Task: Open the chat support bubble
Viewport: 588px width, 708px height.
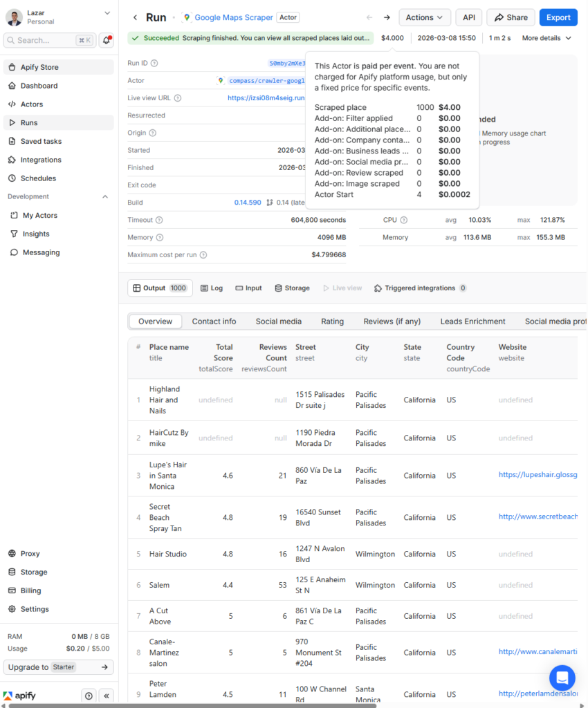Action: (x=562, y=678)
